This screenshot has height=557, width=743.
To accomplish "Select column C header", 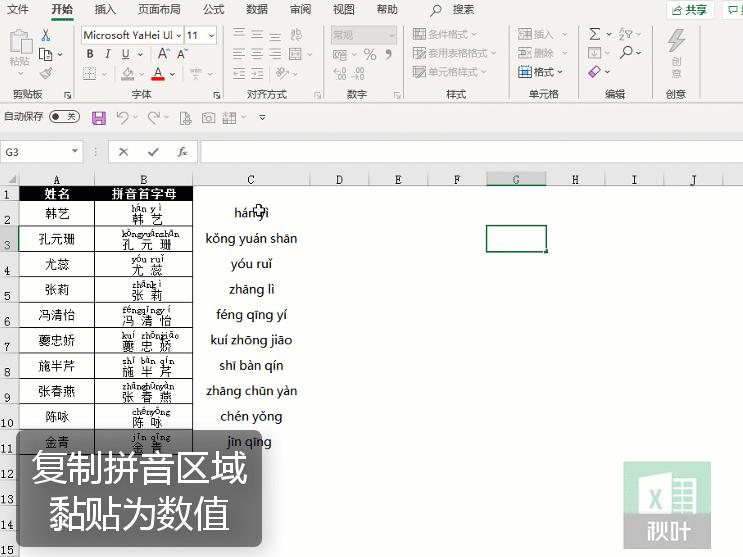I will (251, 180).
